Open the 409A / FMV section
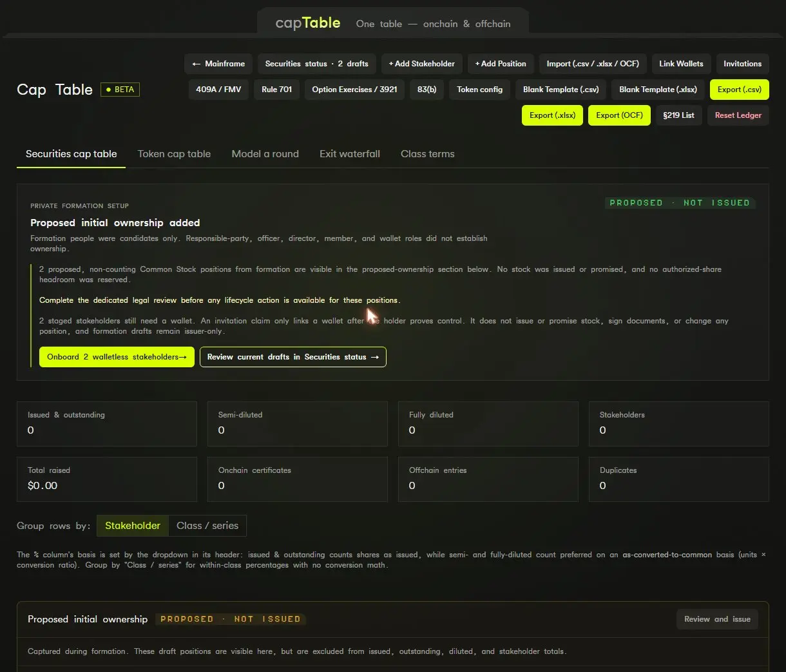This screenshot has height=672, width=786. [218, 90]
